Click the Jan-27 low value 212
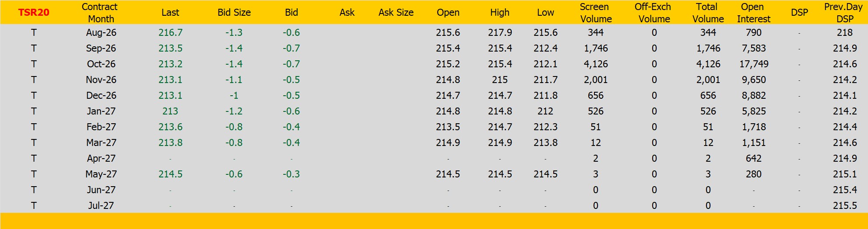This screenshot has width=868, height=229. pyautogui.click(x=545, y=111)
